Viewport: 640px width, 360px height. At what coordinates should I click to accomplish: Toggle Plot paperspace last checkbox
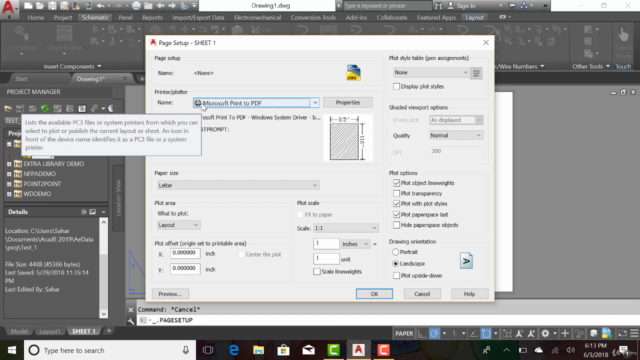396,214
